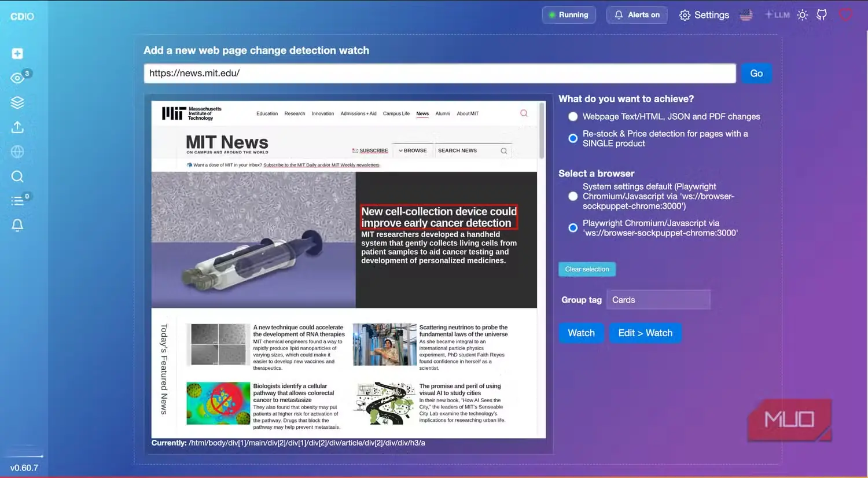Click the Go button
The width and height of the screenshot is (868, 478).
coord(756,73)
